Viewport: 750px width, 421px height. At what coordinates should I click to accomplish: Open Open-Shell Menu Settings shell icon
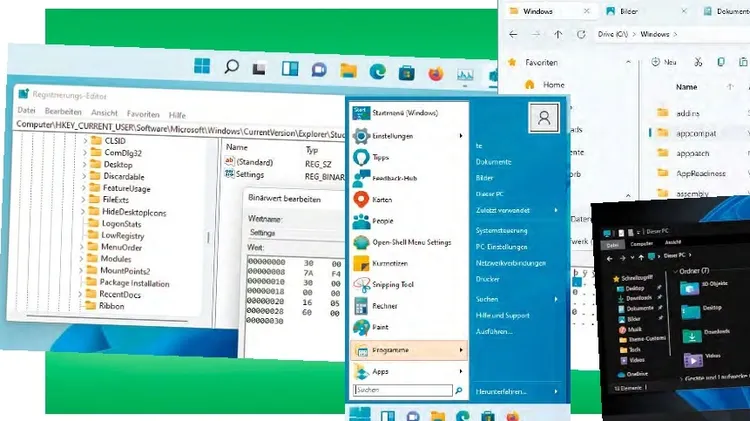pos(361,243)
